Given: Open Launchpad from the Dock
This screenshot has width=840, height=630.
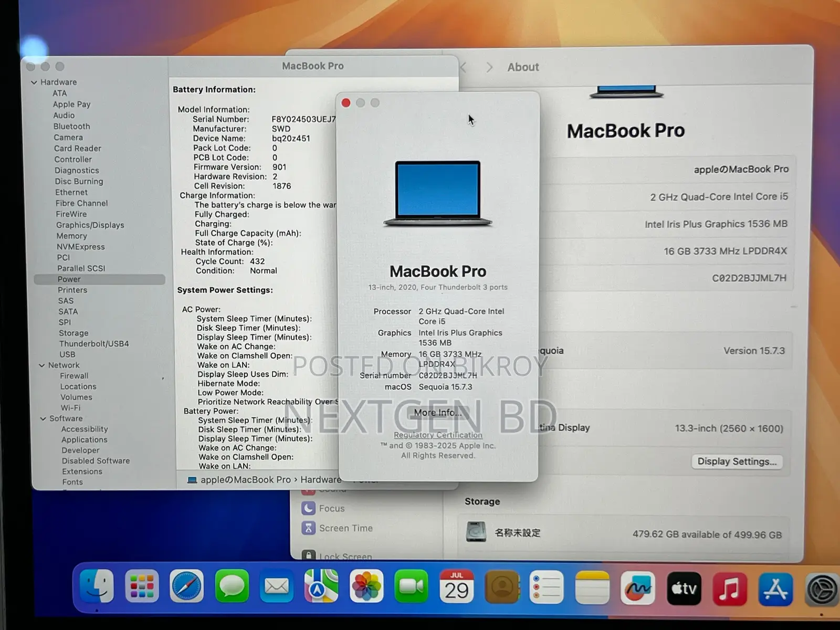Looking at the screenshot, I should click(142, 586).
